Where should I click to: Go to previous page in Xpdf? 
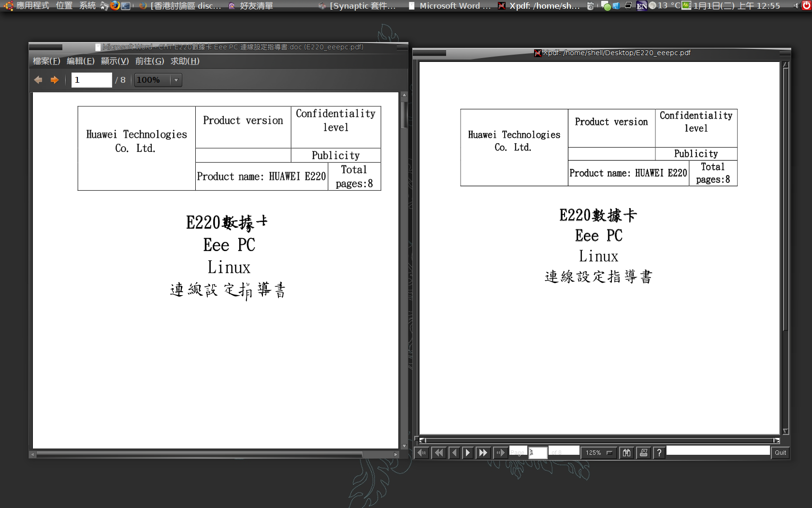click(x=454, y=453)
